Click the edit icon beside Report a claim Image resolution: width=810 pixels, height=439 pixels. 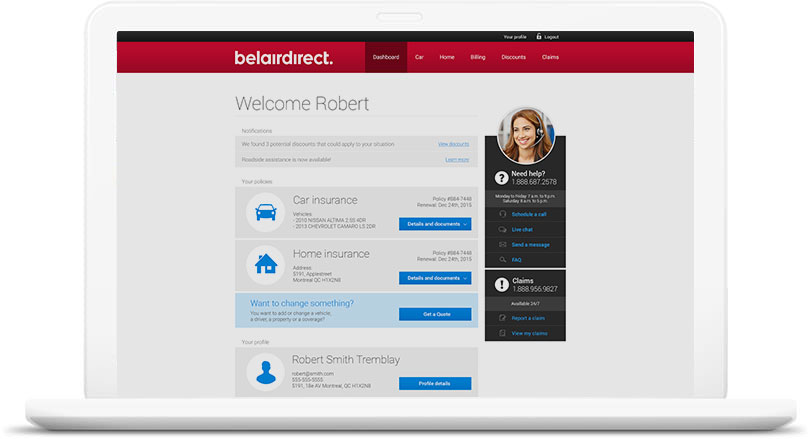(x=502, y=318)
